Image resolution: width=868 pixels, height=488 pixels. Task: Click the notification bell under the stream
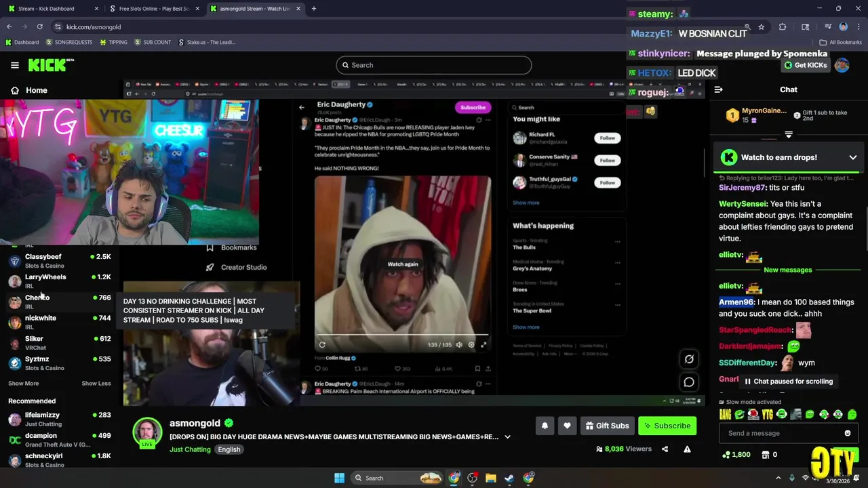click(x=545, y=426)
